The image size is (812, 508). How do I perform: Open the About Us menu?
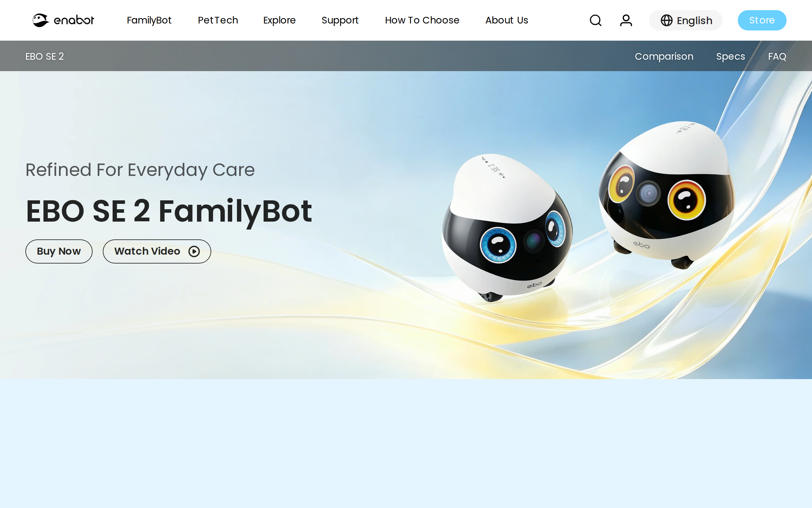click(507, 20)
